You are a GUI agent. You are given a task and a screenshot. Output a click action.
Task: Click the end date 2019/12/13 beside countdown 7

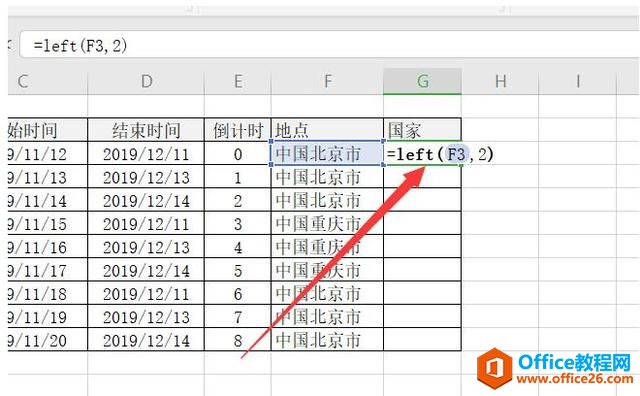click(146, 316)
